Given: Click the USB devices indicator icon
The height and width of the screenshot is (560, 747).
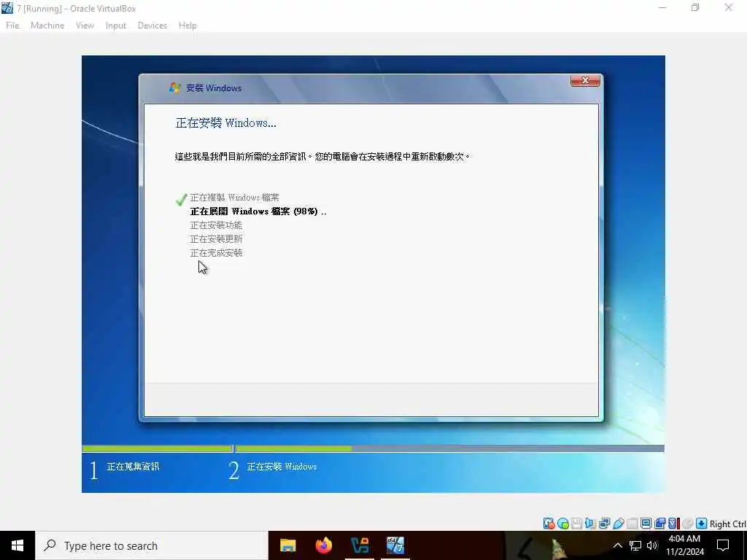Looking at the screenshot, I should pyautogui.click(x=619, y=524).
